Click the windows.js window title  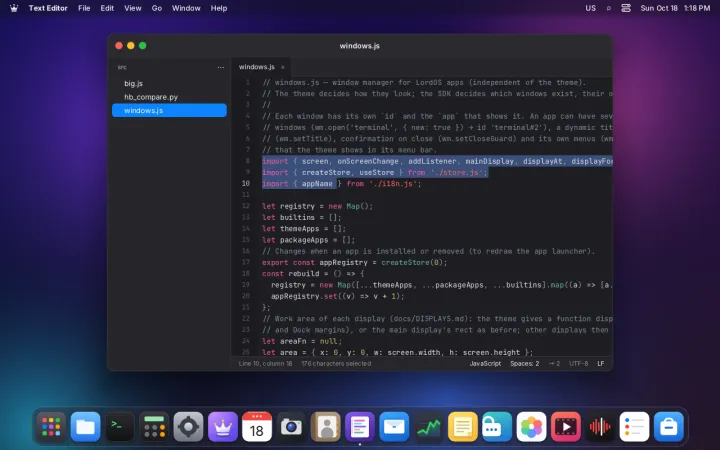click(x=360, y=45)
